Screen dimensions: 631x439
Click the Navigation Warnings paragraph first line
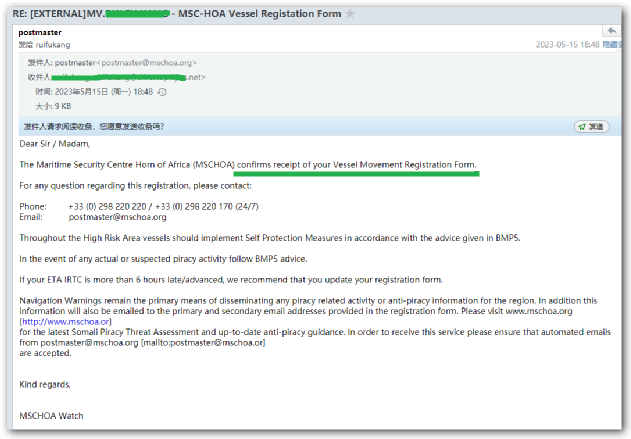point(308,301)
